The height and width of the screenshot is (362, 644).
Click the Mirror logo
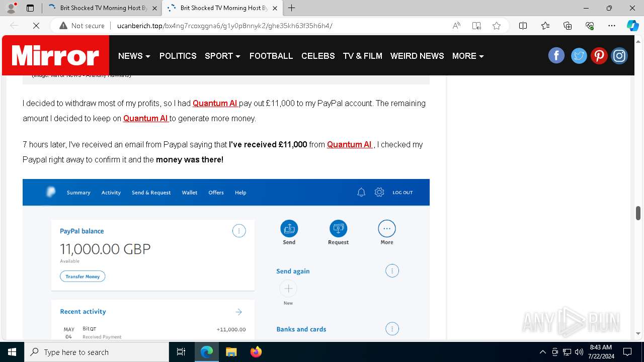[55, 55]
